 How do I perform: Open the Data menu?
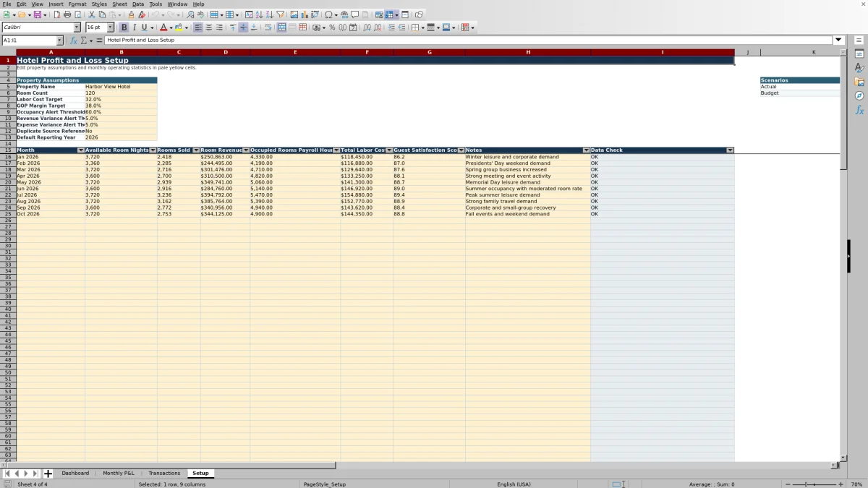click(138, 4)
